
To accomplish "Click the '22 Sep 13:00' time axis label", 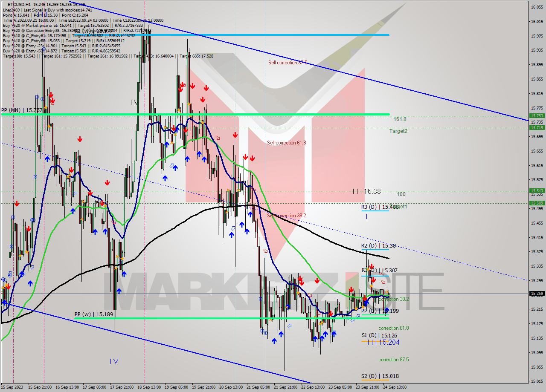I will (313, 387).
